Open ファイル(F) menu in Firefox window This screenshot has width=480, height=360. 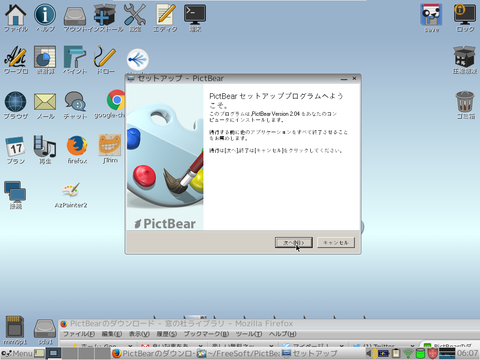coord(79,334)
